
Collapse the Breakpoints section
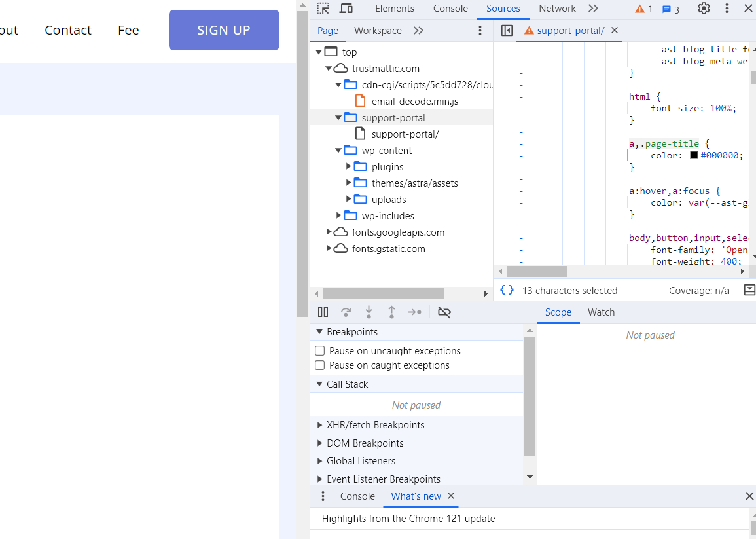click(x=319, y=332)
